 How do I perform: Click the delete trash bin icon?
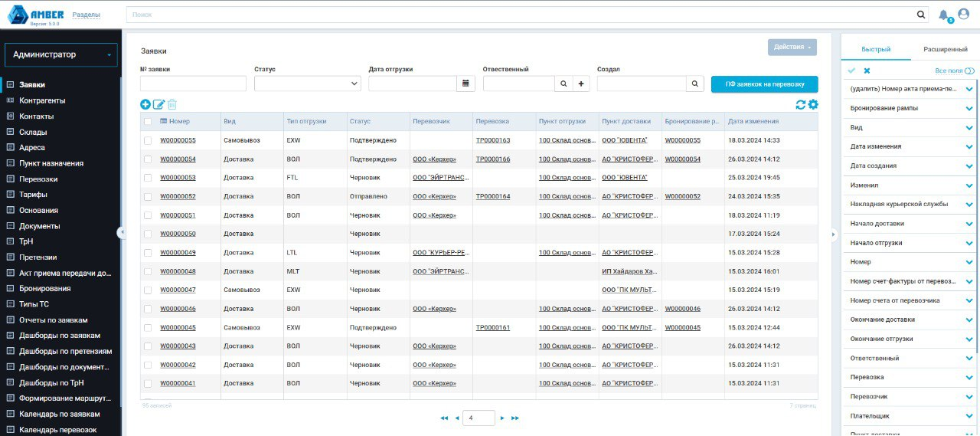coord(172,104)
